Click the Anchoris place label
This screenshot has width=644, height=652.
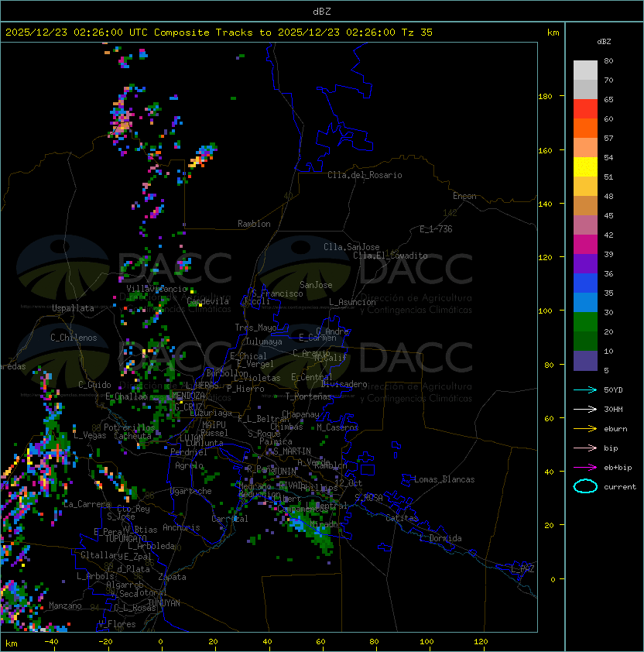click(x=181, y=527)
